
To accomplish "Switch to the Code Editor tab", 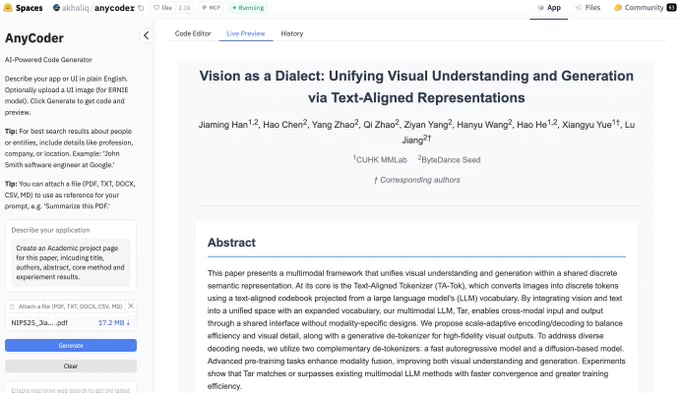I will pyautogui.click(x=193, y=33).
